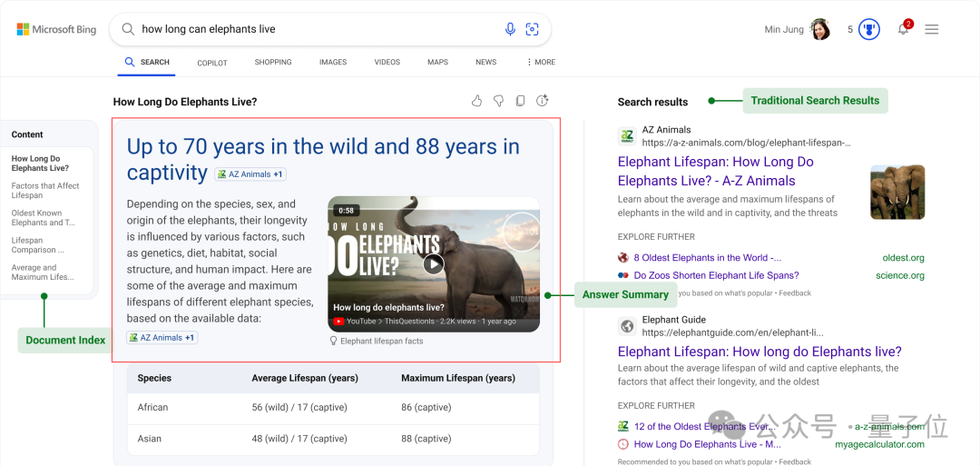Click the lightbulb Elephant lifespan facts
Image resolution: width=980 pixels, height=466 pixels.
coord(377,341)
